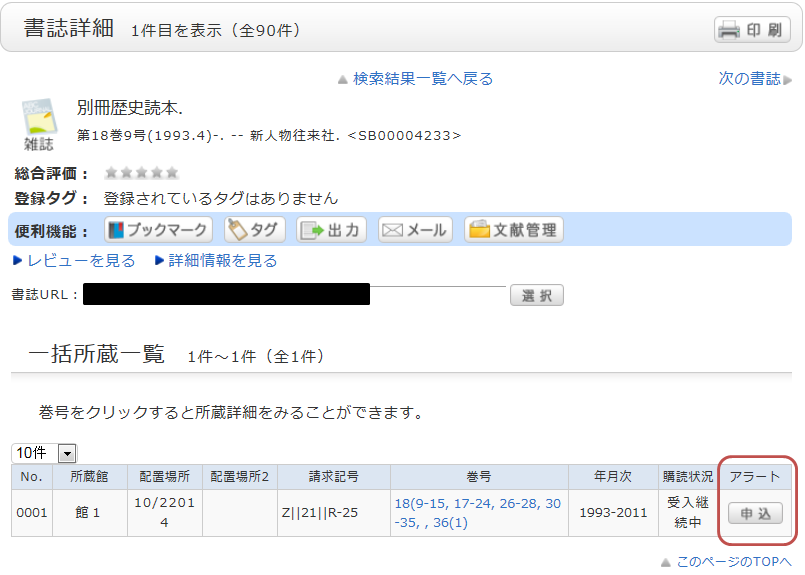The width and height of the screenshot is (805, 575).
Task: Click the print (印刷) button
Action: tap(752, 30)
